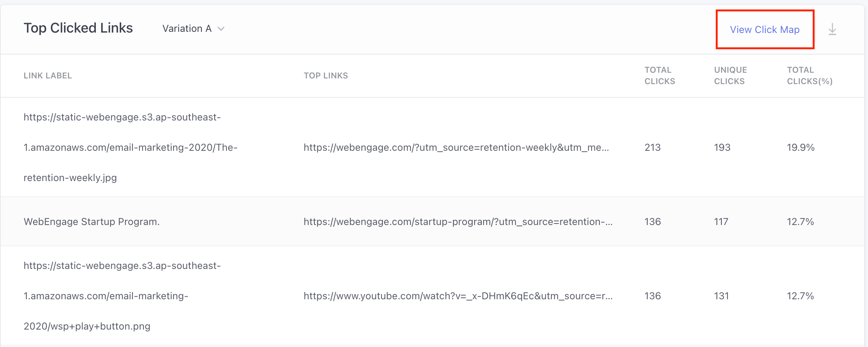Image resolution: width=868 pixels, height=347 pixels.
Task: Open the webengage.com/startup-program top link
Action: 458,222
